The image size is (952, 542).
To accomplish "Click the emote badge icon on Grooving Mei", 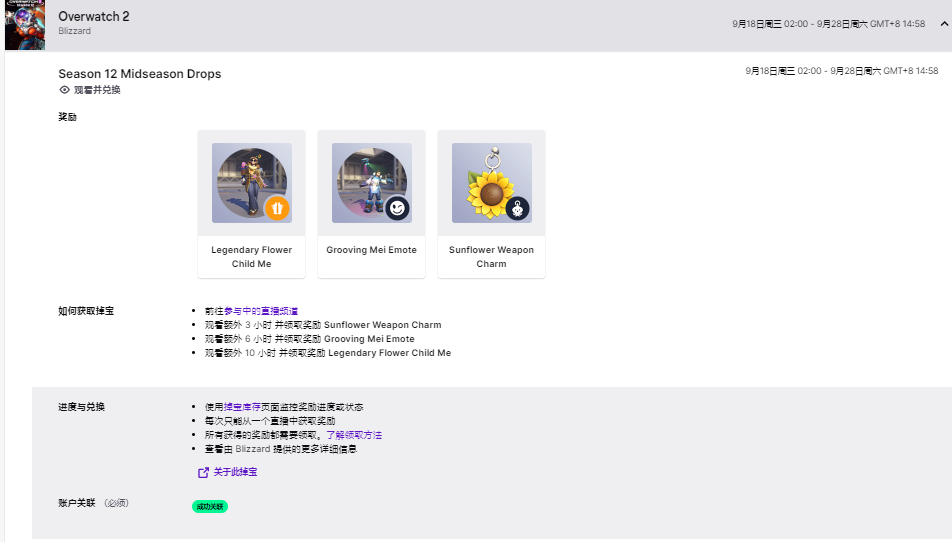I will pos(397,208).
